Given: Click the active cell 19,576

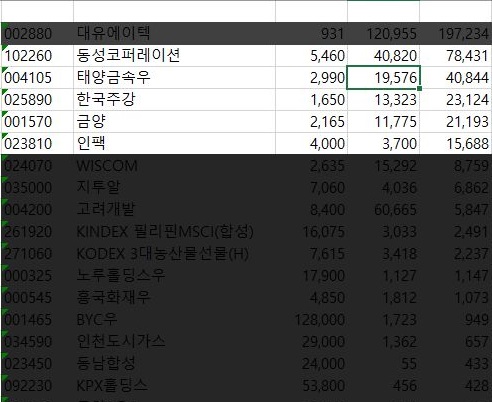Looking at the screenshot, I should pos(383,78).
